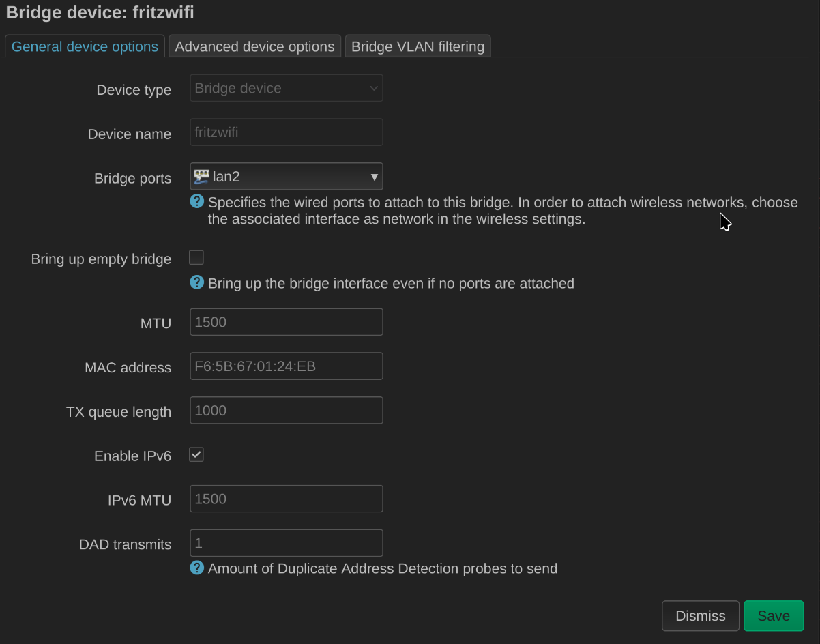820x644 pixels.
Task: Click the TX queue length field
Action: click(286, 411)
